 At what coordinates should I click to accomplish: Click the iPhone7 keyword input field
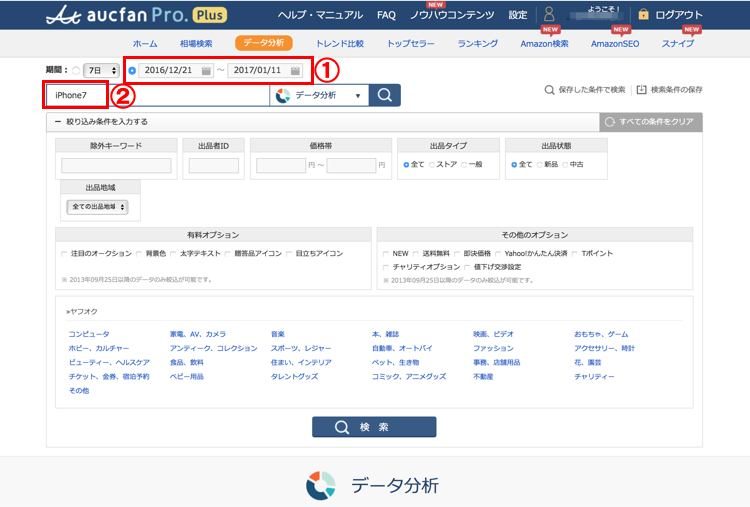pyautogui.click(x=157, y=95)
